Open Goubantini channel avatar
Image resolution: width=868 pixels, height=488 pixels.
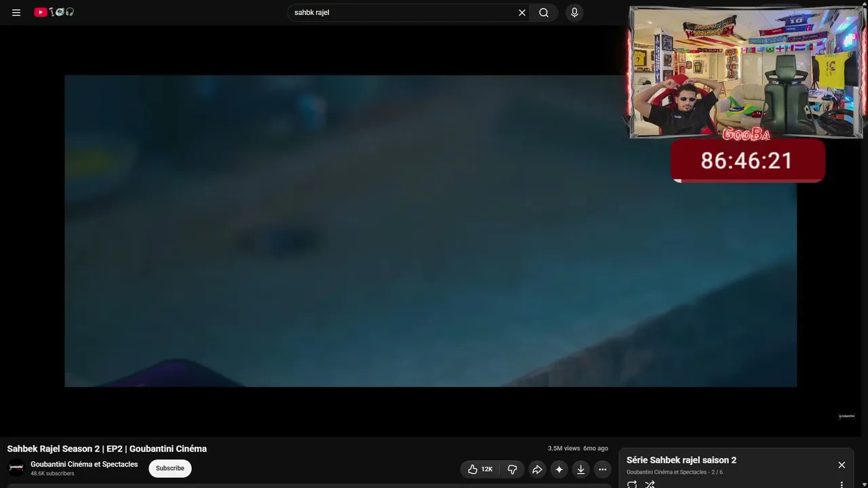[16, 468]
